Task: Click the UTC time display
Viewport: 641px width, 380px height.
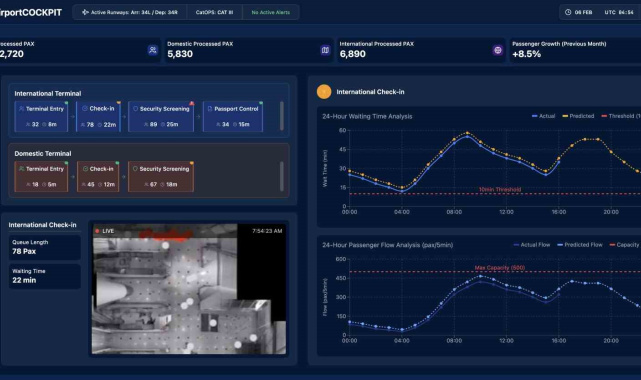Action: [619, 12]
